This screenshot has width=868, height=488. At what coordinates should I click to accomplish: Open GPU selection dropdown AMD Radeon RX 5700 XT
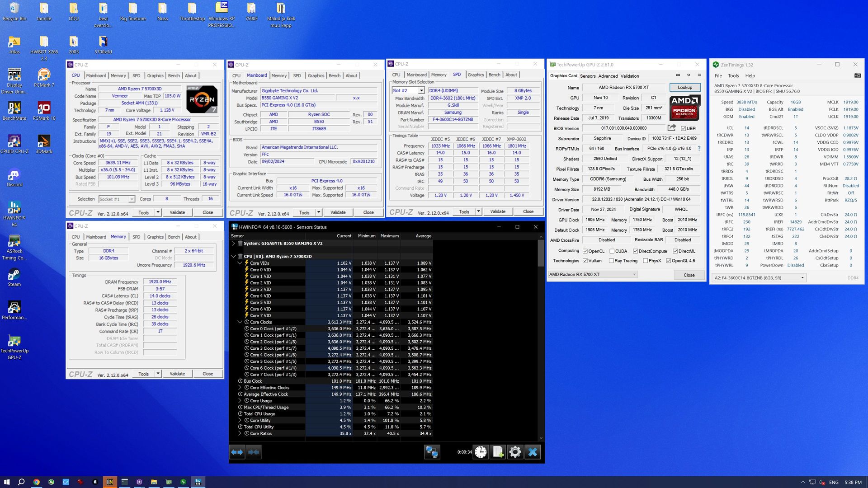tap(593, 274)
